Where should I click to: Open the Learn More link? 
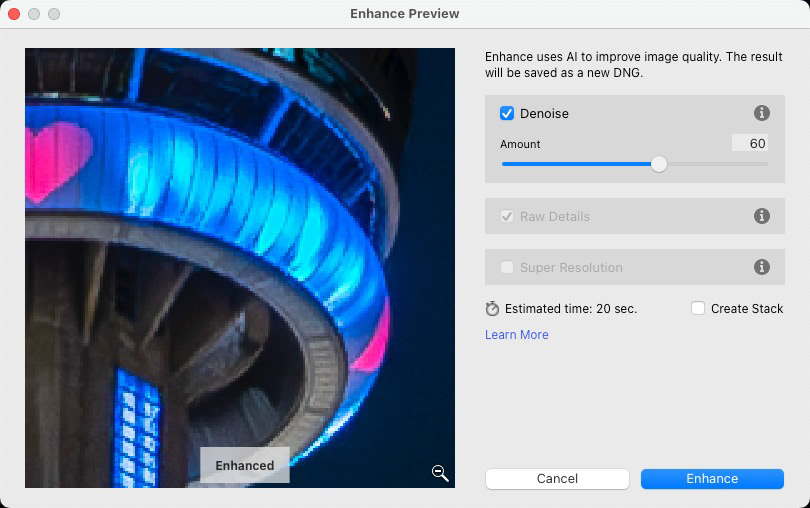pos(517,335)
